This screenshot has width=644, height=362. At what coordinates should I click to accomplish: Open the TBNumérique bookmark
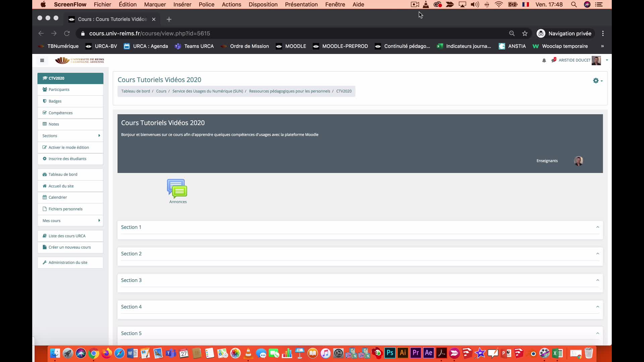pos(58,46)
